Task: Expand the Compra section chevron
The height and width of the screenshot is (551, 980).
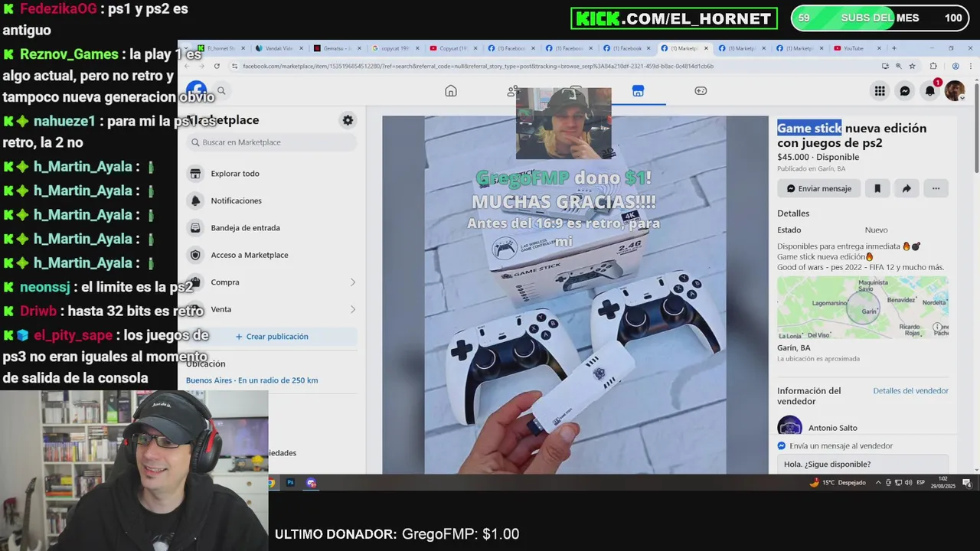Action: (x=352, y=282)
